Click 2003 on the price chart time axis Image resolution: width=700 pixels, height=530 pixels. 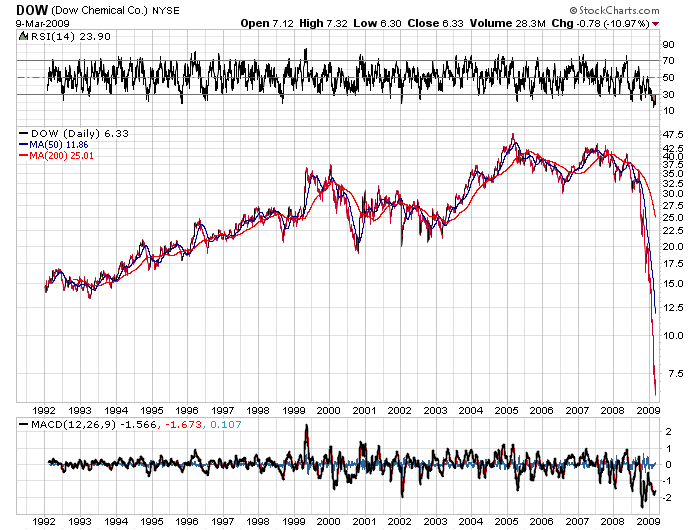pos(435,410)
